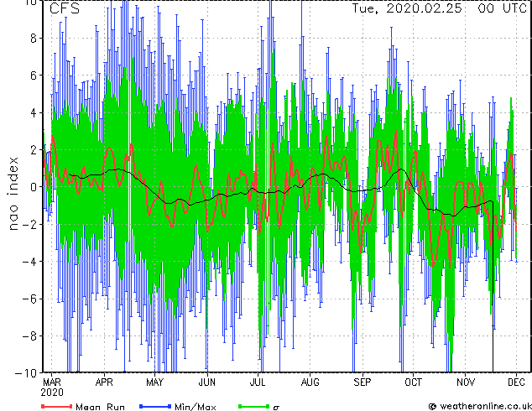Click the y-axis value 0

34,187
